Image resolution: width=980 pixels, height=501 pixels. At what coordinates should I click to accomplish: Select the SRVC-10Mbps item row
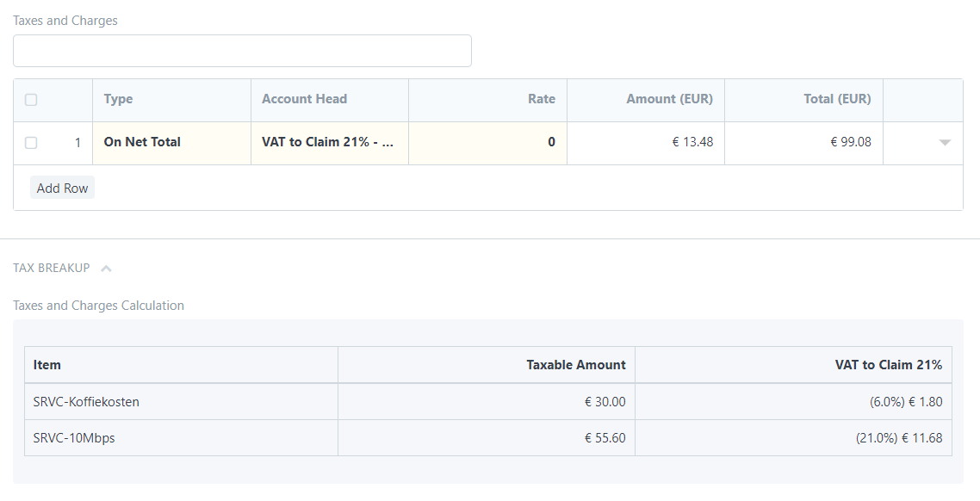click(74, 438)
